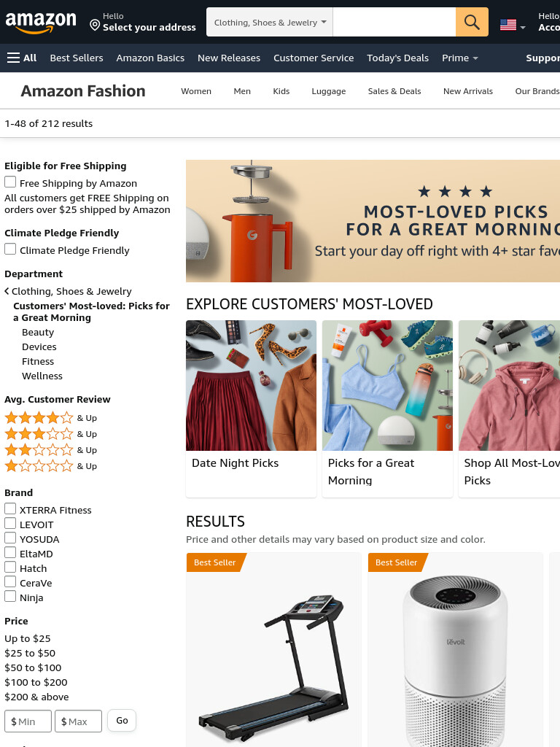The width and height of the screenshot is (560, 747).
Task: Click the location pin address icon
Action: (x=95, y=25)
